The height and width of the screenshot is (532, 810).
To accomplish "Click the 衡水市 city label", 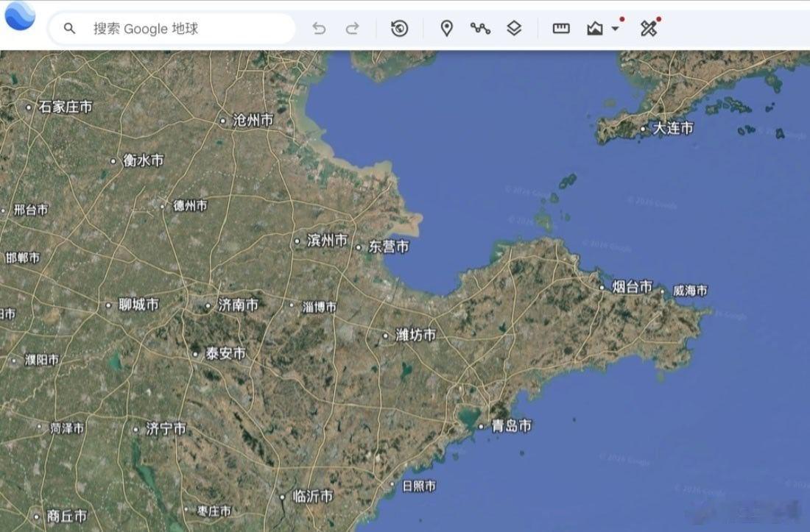I will (x=143, y=160).
